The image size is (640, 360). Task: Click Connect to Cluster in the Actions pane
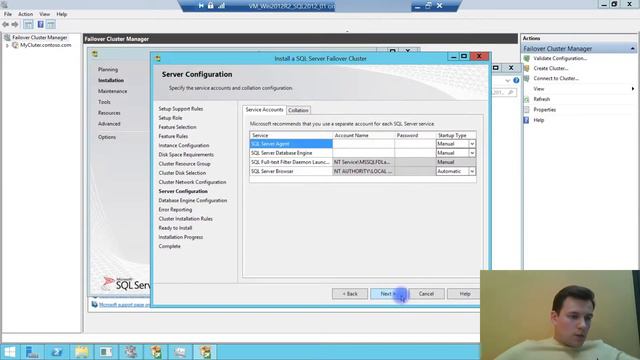556,78
